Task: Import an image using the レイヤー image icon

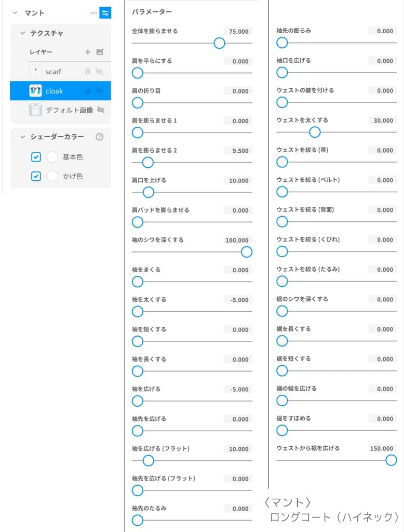Action: coord(100,52)
